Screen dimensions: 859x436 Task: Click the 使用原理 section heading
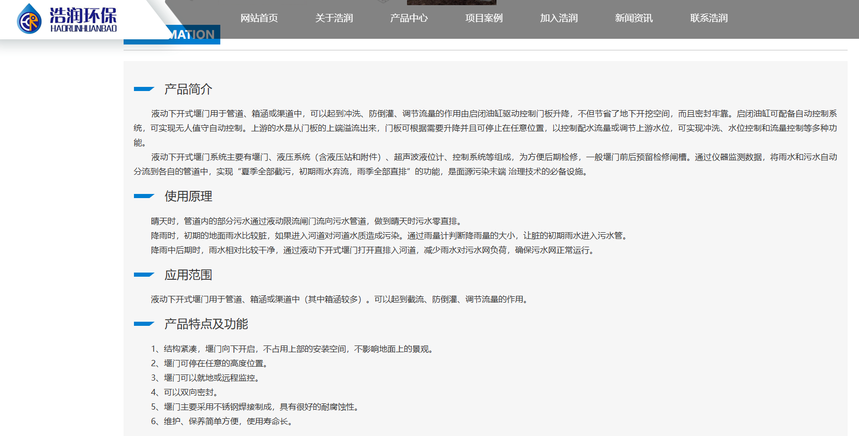(x=188, y=197)
